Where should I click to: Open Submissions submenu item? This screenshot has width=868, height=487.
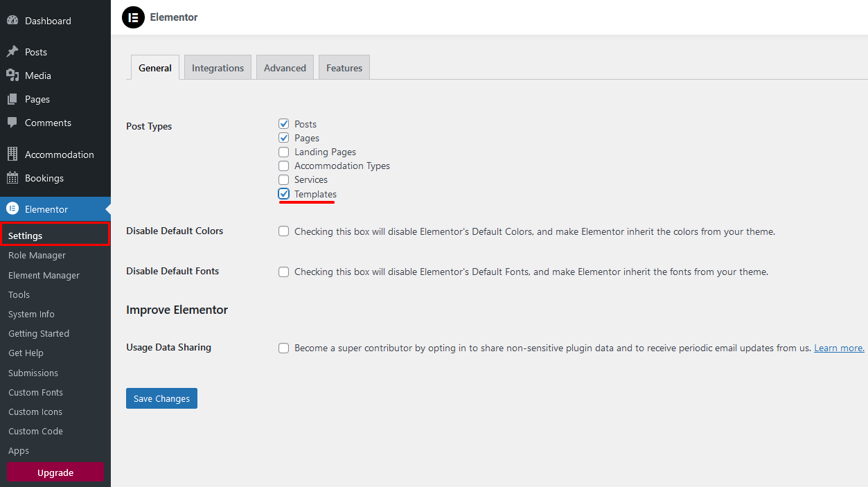point(55,373)
